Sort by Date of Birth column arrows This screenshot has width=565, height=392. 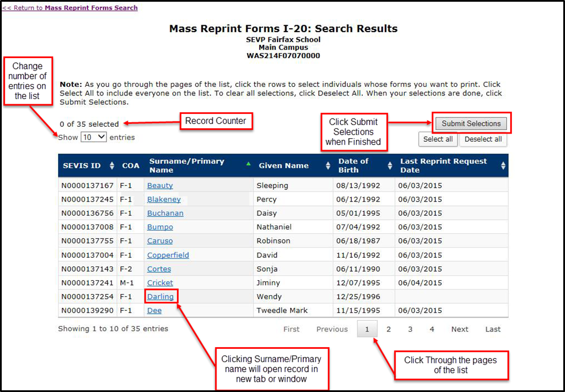pyautogui.click(x=390, y=166)
